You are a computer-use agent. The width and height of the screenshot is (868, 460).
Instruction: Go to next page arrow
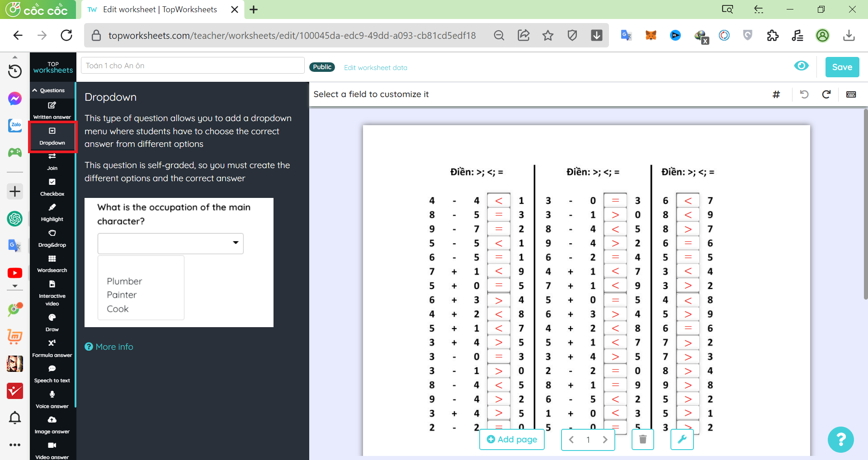pyautogui.click(x=605, y=440)
